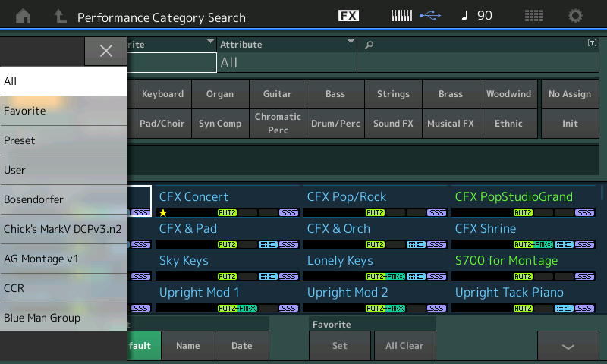Viewport: 607px width, 364px height.
Task: Go to the Home screen icon
Action: tap(24, 16)
